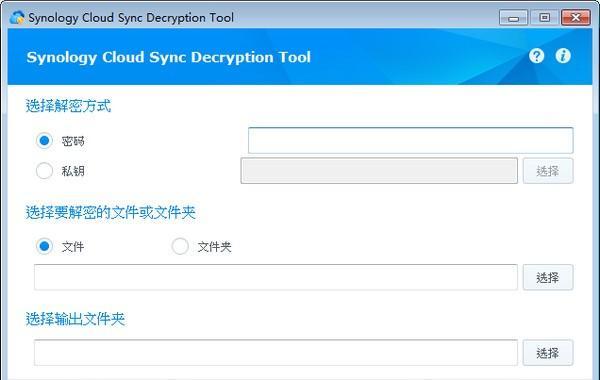The height and width of the screenshot is (380, 600).
Task: Click 选择 button next to private key field
Action: (548, 171)
